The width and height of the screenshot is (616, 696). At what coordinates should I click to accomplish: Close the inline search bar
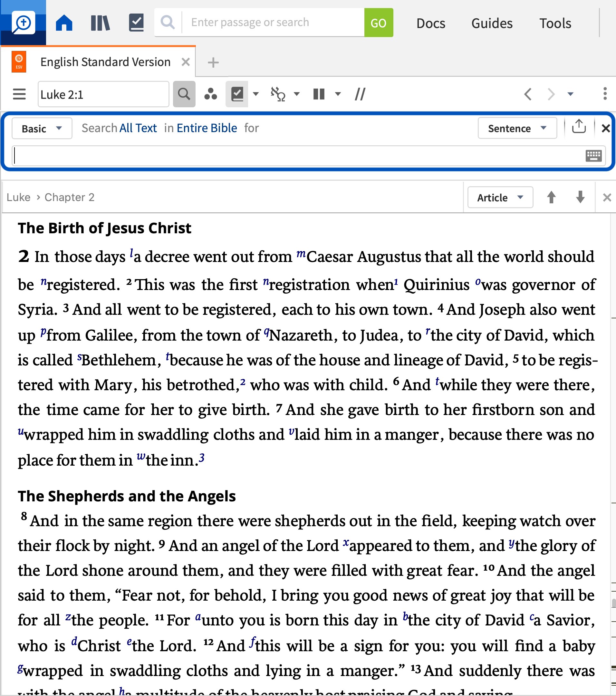tap(605, 128)
